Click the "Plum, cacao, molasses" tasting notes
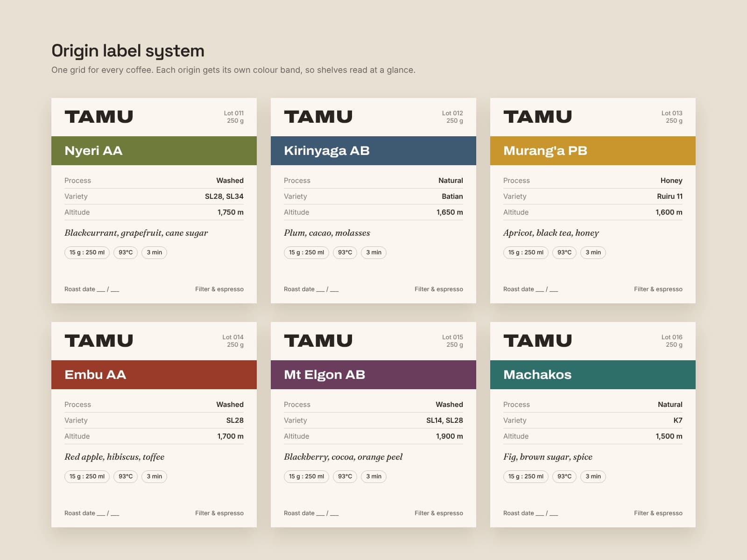The width and height of the screenshot is (747, 560). (327, 233)
